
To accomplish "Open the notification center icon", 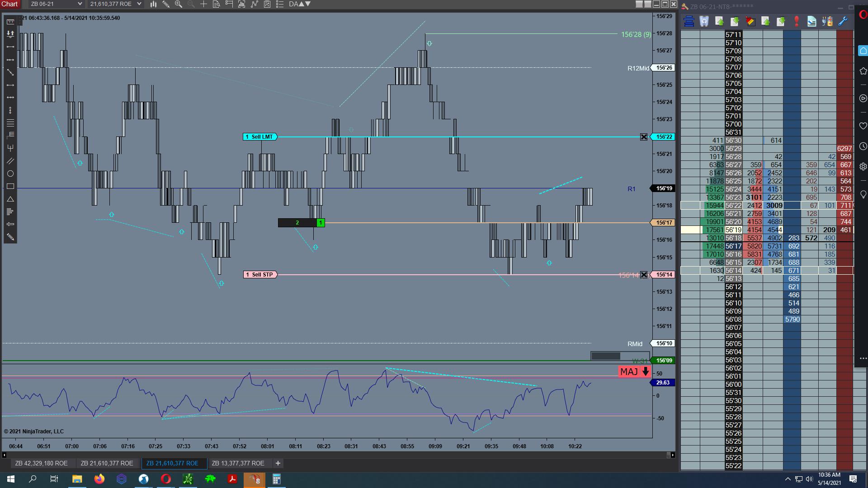I will coord(853,479).
